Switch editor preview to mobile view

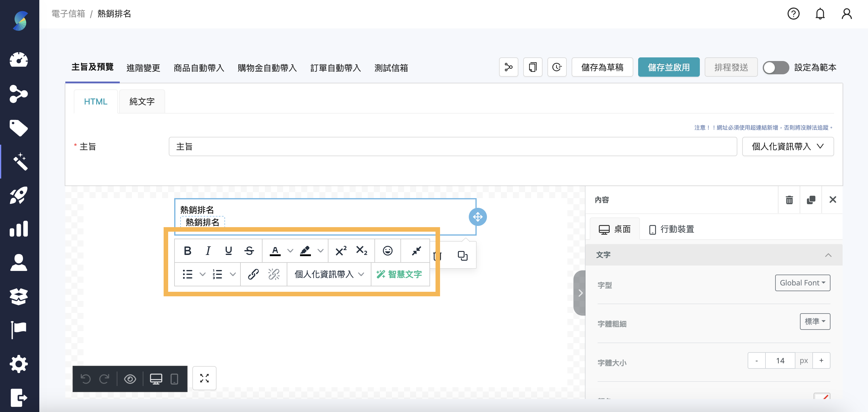pos(174,379)
